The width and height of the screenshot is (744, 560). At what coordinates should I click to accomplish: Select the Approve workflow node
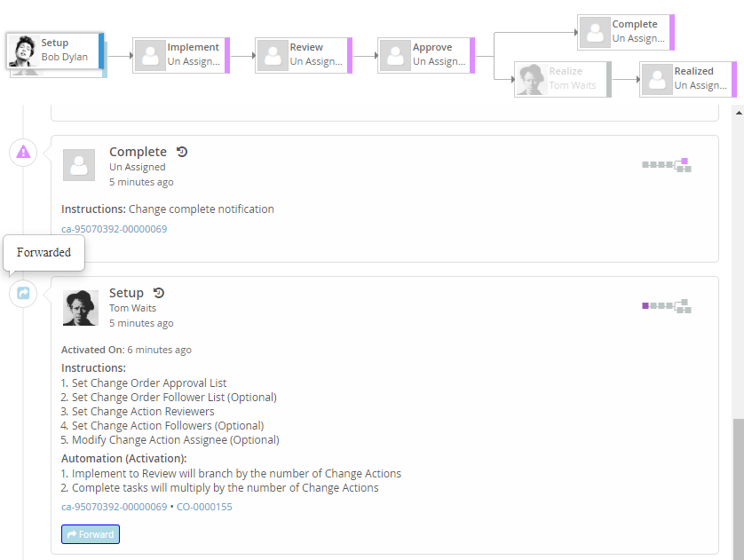pyautogui.click(x=426, y=55)
